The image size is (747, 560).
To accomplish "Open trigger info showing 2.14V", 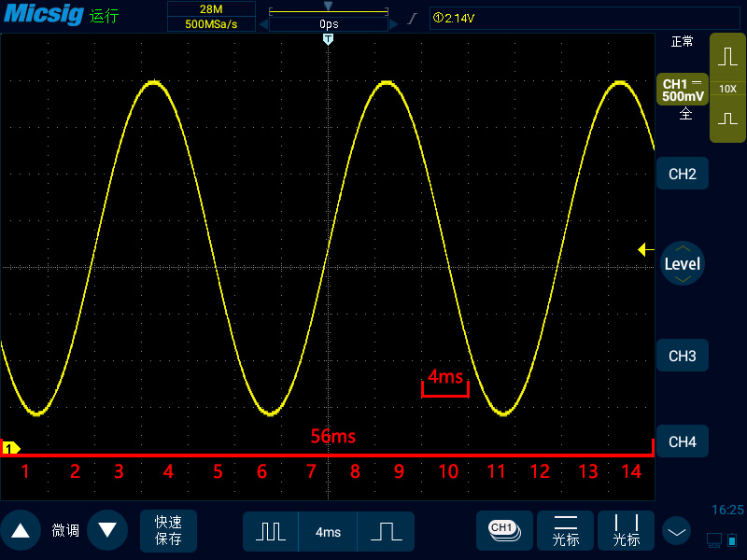I will coord(585,18).
